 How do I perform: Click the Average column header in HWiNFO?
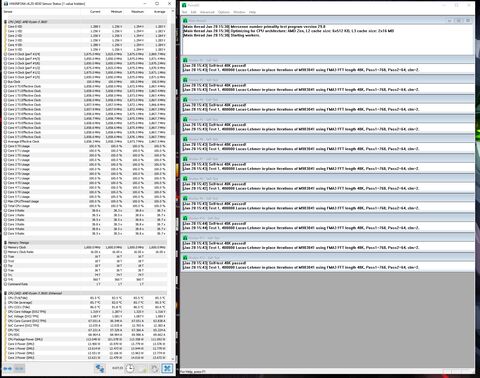click(159, 12)
